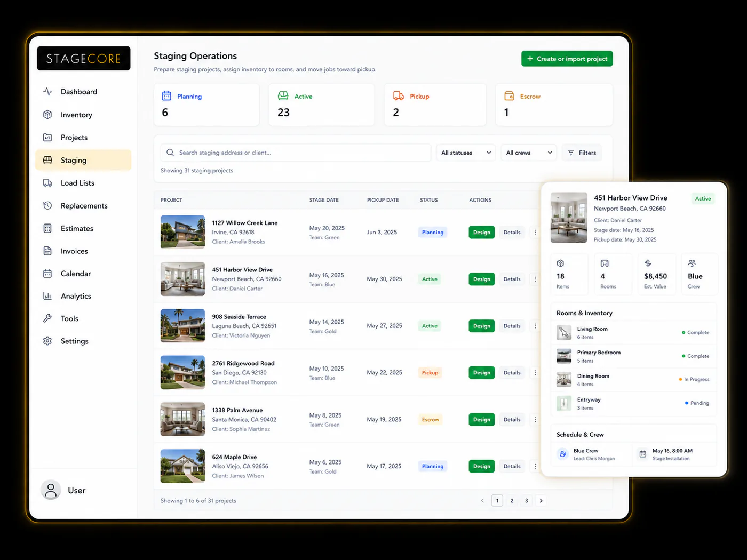747x560 pixels.
Task: Click the Escrow status badge for Palm Avenue
Action: point(431,420)
